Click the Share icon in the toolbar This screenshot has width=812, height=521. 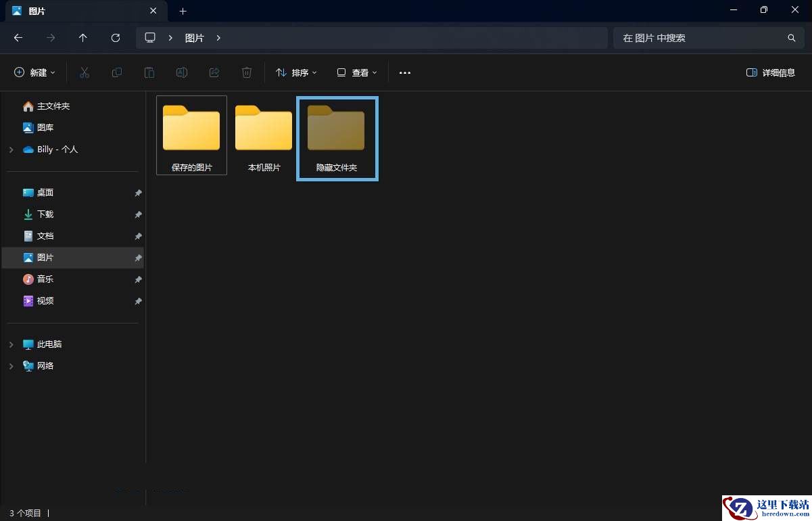coord(214,72)
